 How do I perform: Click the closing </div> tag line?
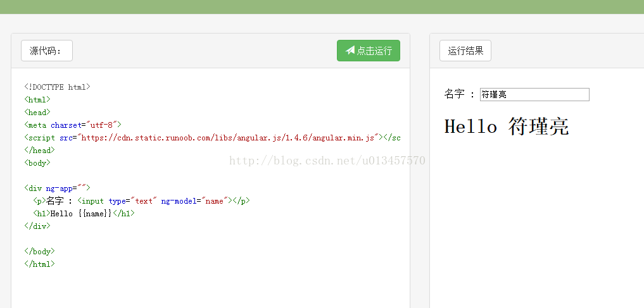coord(37,226)
